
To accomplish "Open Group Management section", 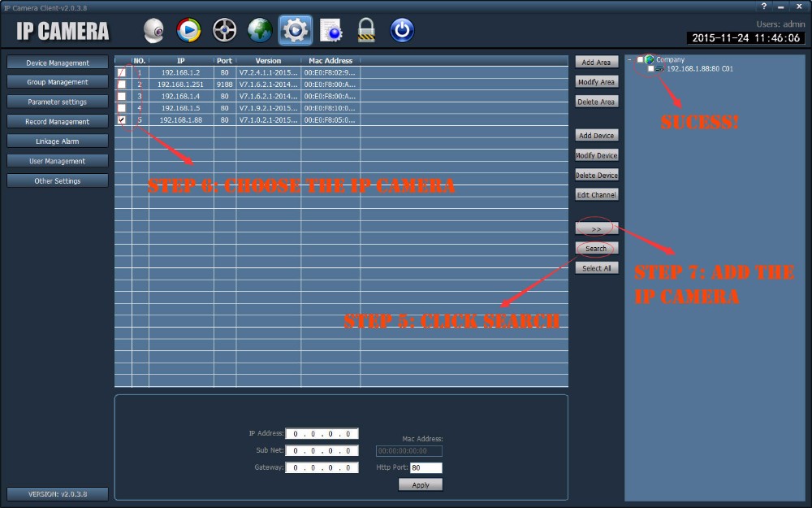I will pyautogui.click(x=58, y=82).
